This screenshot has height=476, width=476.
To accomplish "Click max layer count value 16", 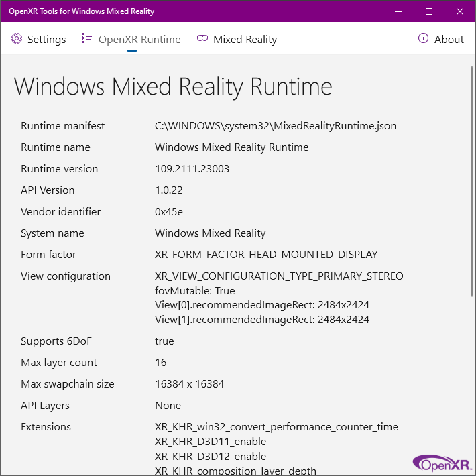I will point(161,363).
